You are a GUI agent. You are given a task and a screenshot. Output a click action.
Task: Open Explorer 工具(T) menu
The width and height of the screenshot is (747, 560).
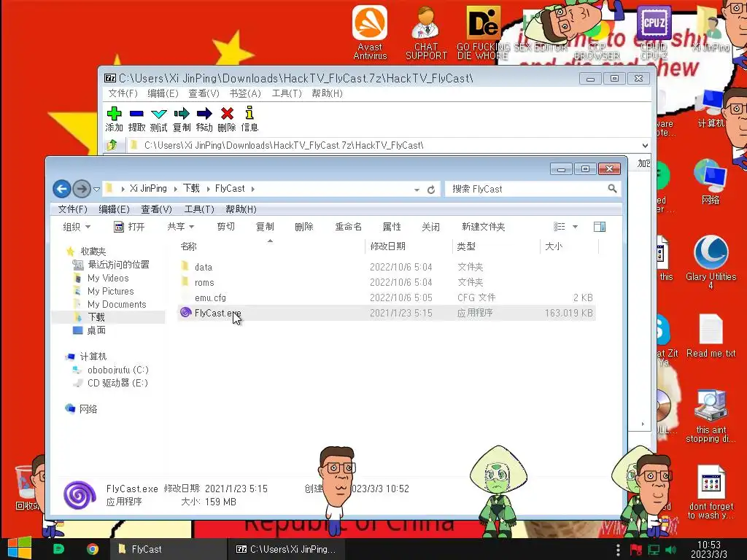[199, 209]
